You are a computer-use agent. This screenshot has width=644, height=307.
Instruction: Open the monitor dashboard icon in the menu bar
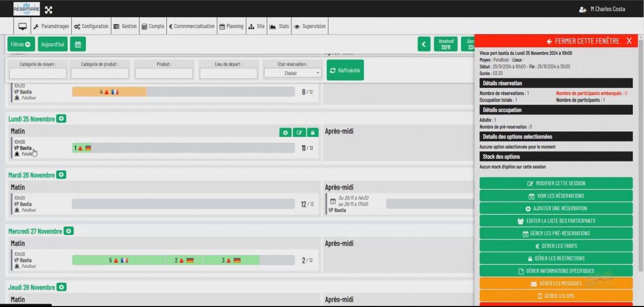pos(23,26)
